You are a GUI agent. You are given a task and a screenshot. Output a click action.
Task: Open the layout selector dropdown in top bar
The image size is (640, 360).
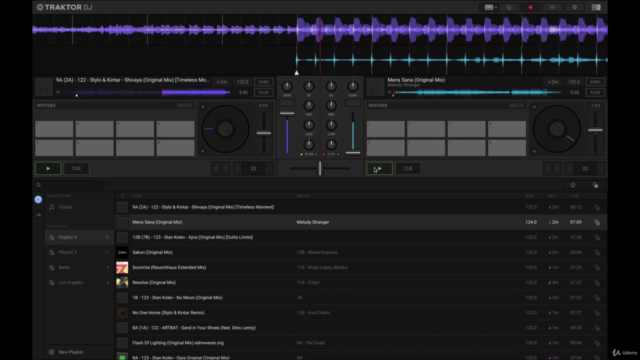click(x=490, y=7)
